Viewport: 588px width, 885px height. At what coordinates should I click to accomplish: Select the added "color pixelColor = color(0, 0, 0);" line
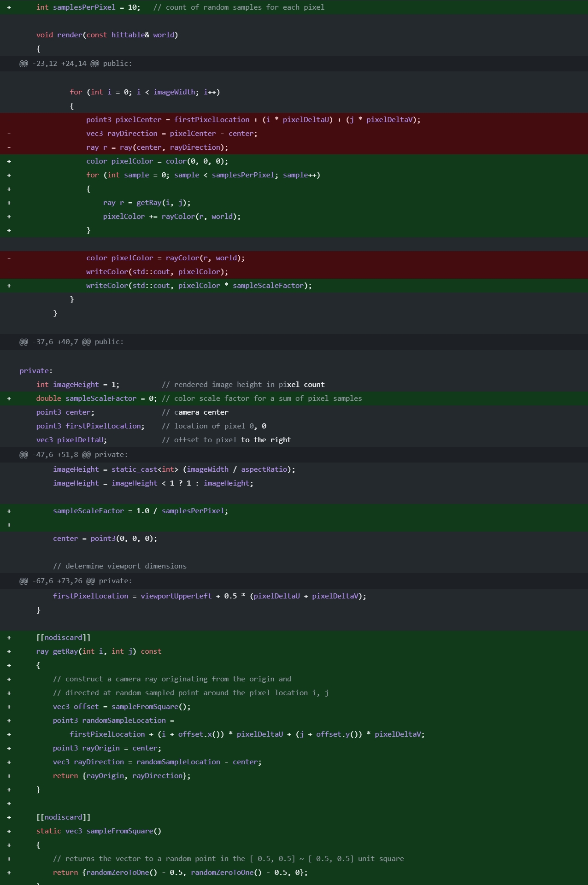tap(294, 161)
